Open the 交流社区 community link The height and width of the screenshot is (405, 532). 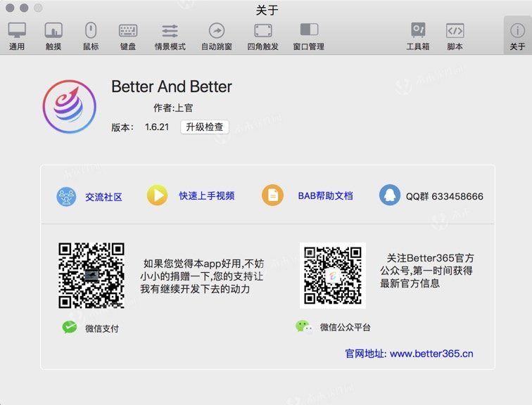(103, 197)
